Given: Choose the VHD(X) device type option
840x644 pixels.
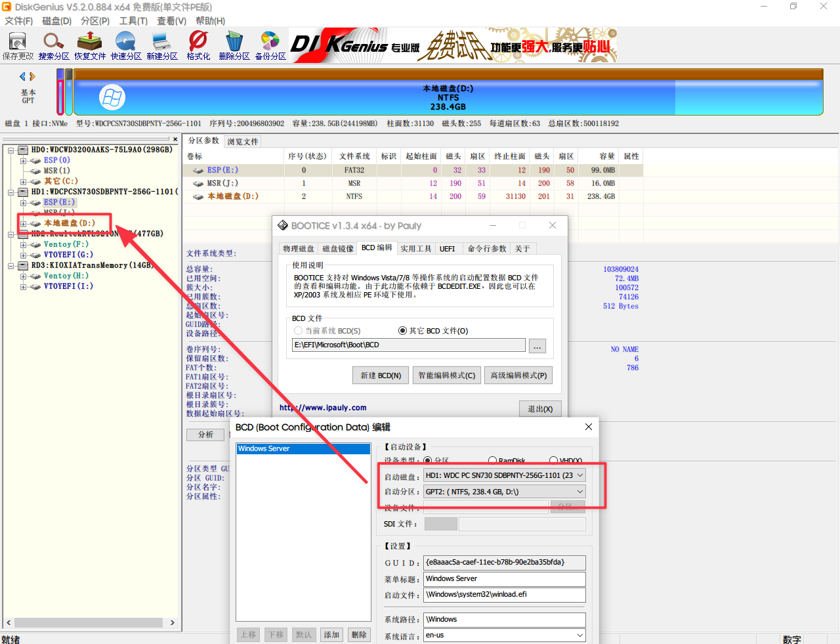Looking at the screenshot, I should click(553, 461).
